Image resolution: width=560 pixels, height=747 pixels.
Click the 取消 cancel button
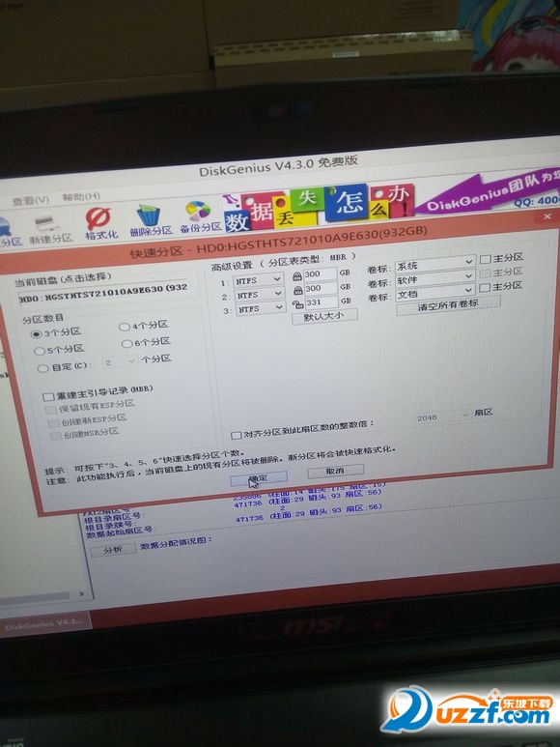click(335, 472)
